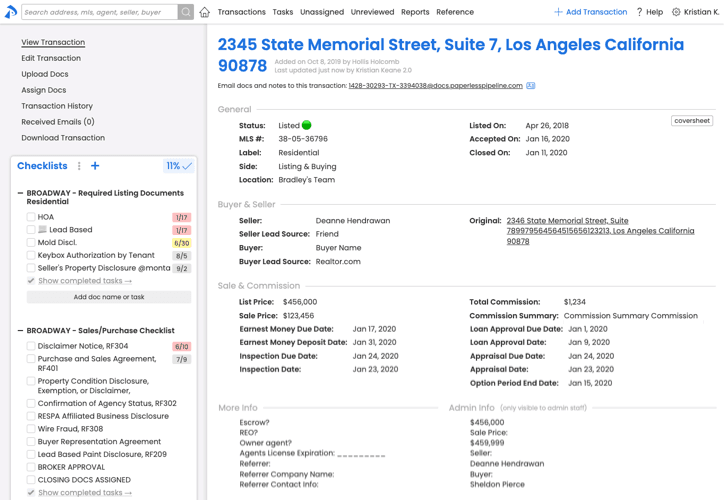Screen dimensions: 724x500
Task: Open the Transactions menu
Action: (241, 12)
